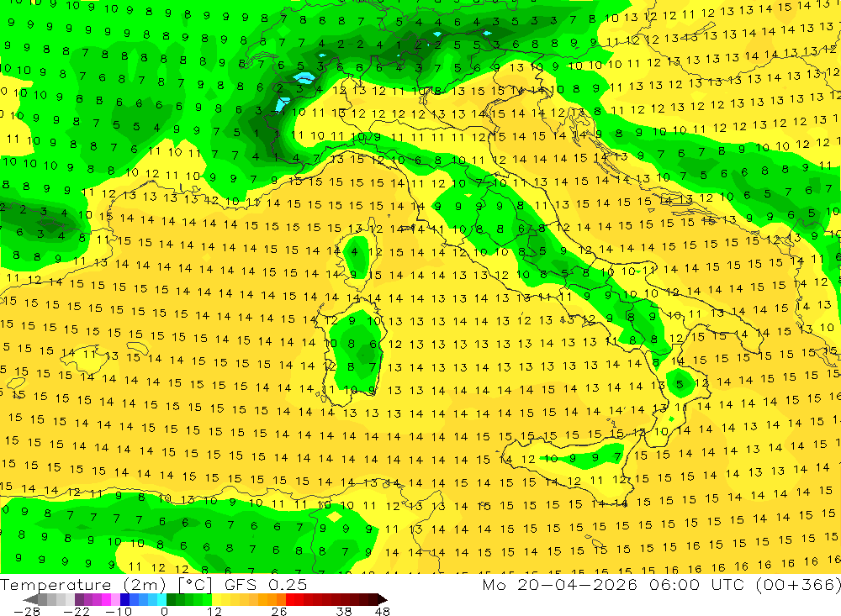Viewport: 841px width, 616px height.
Task: Click the dark maroon right arrow end of color scale
Action: click(x=383, y=600)
